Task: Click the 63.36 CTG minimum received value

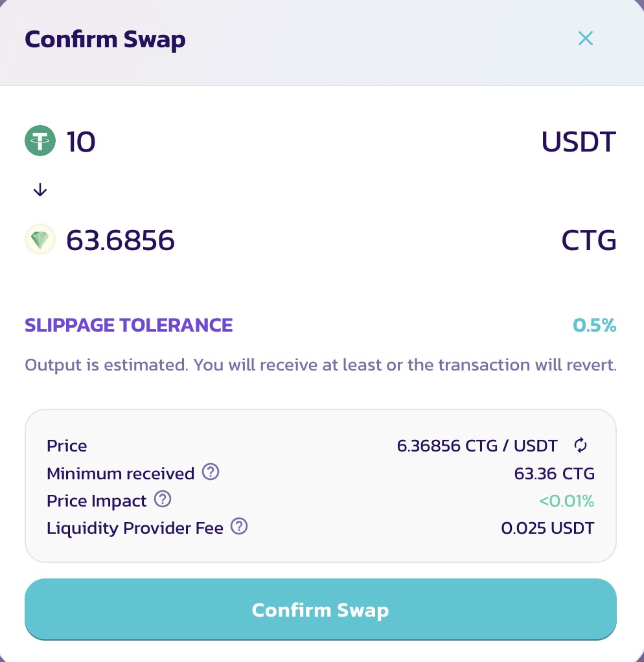Action: point(554,474)
